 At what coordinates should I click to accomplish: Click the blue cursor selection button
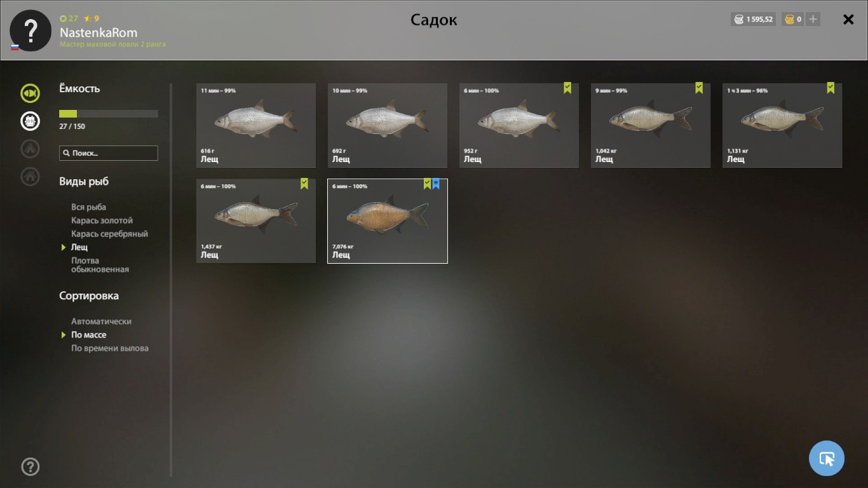tap(827, 458)
